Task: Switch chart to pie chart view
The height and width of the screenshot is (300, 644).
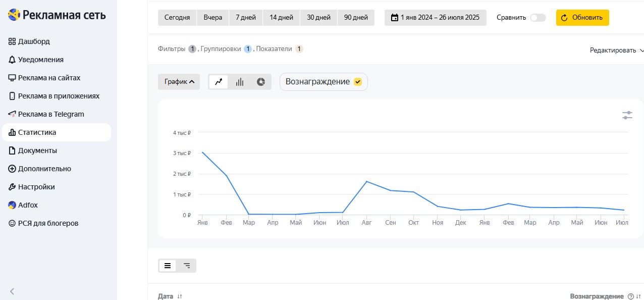Action: click(x=260, y=82)
